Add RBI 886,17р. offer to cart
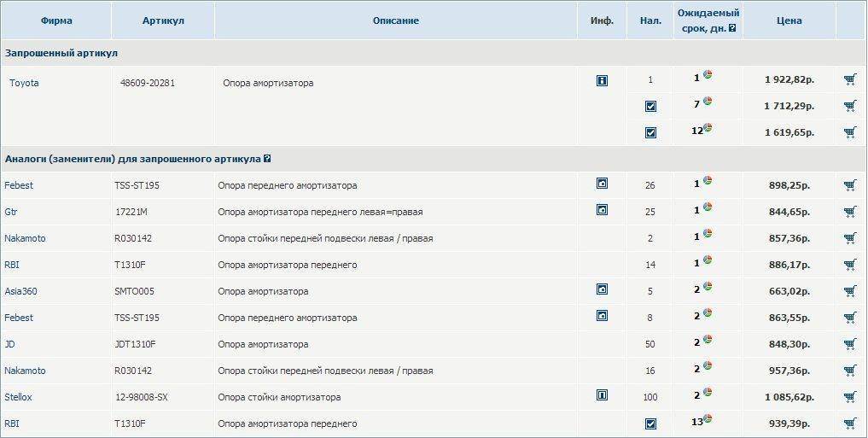 pos(850,265)
